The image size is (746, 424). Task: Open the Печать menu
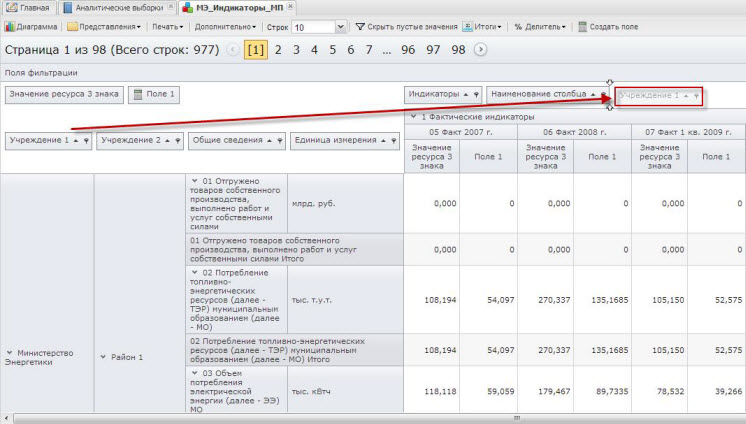point(167,27)
